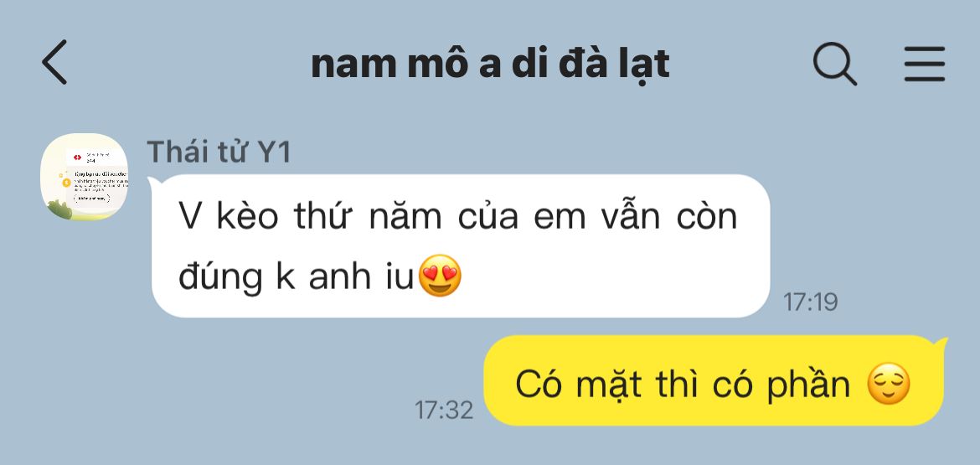Open Thái tử Y1's profile avatar
The image size is (980, 465).
point(84,177)
